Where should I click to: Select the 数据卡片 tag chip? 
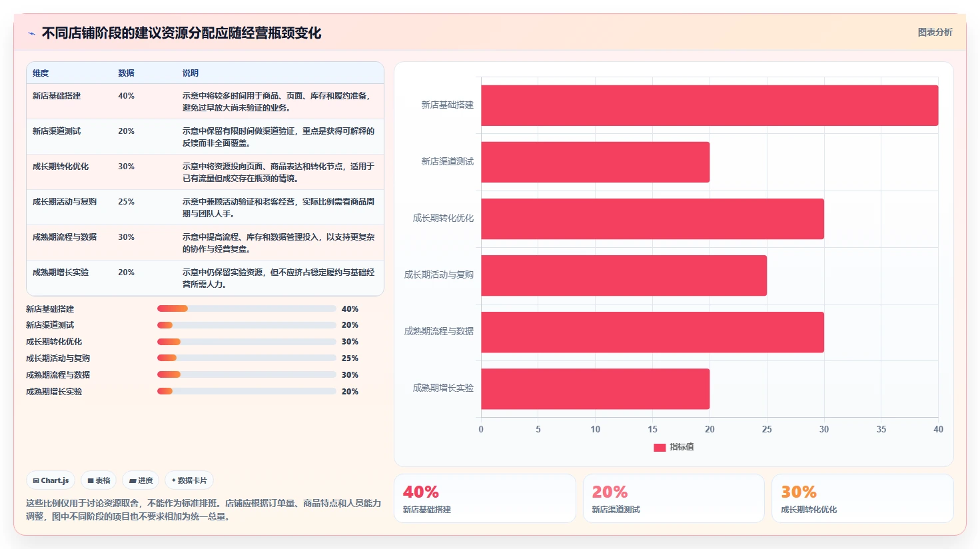pos(189,480)
